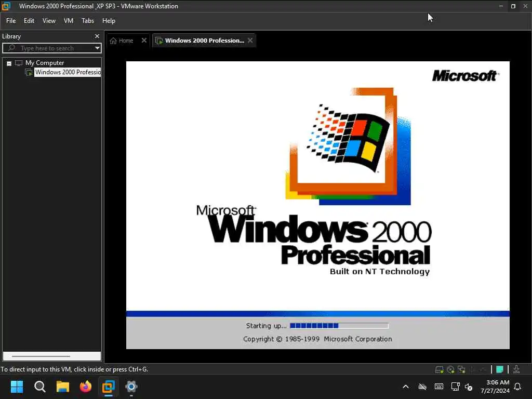
Task: Click the CD/DVD drive status icon
Action: [x=450, y=369]
